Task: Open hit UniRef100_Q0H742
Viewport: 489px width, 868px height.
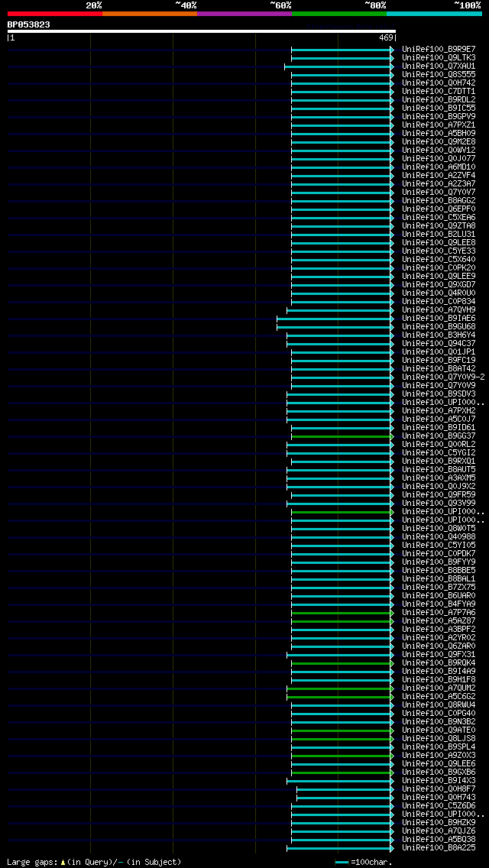Action: 439,83
